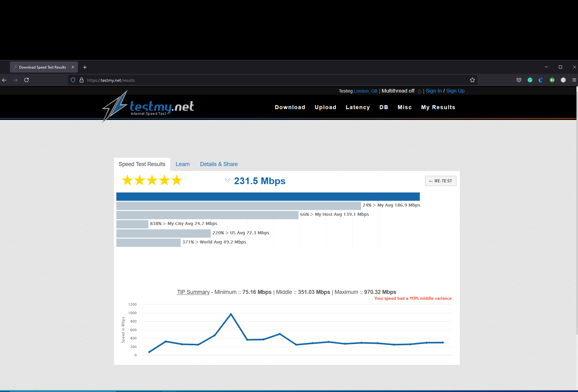Click the Sign In link

coord(433,91)
